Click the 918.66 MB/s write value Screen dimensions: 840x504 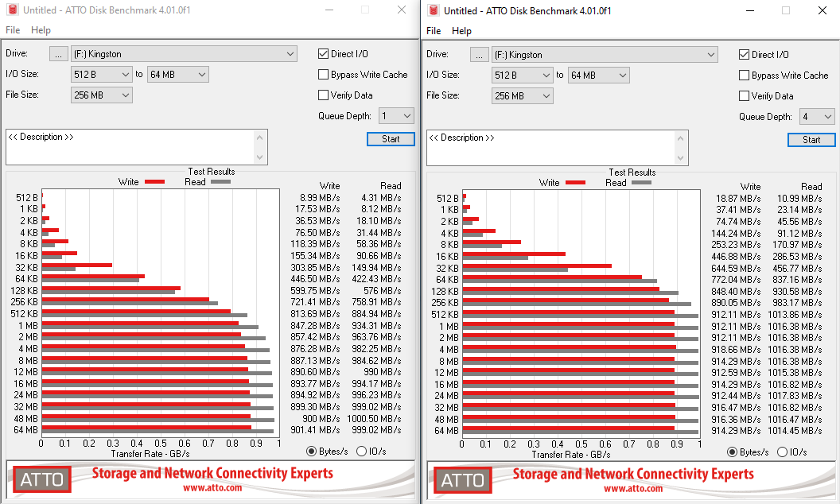click(x=736, y=349)
